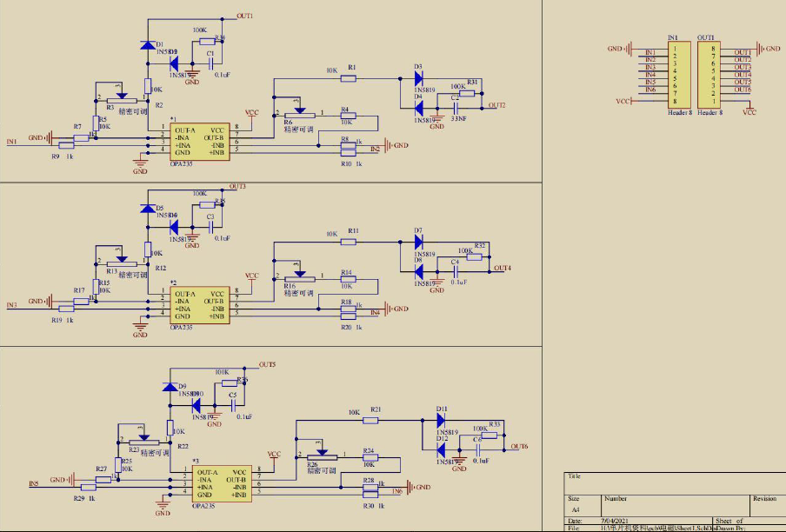
Task: Select the R13 potentiometer symbol
Action: (122, 262)
